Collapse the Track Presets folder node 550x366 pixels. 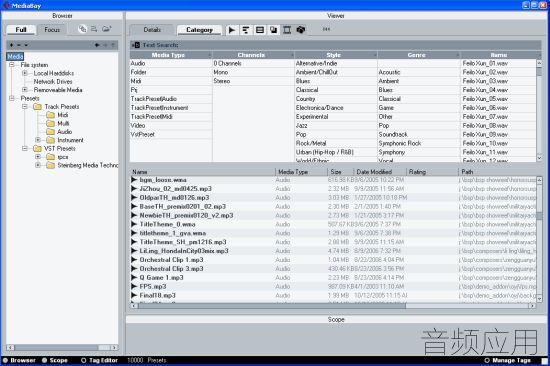point(25,107)
